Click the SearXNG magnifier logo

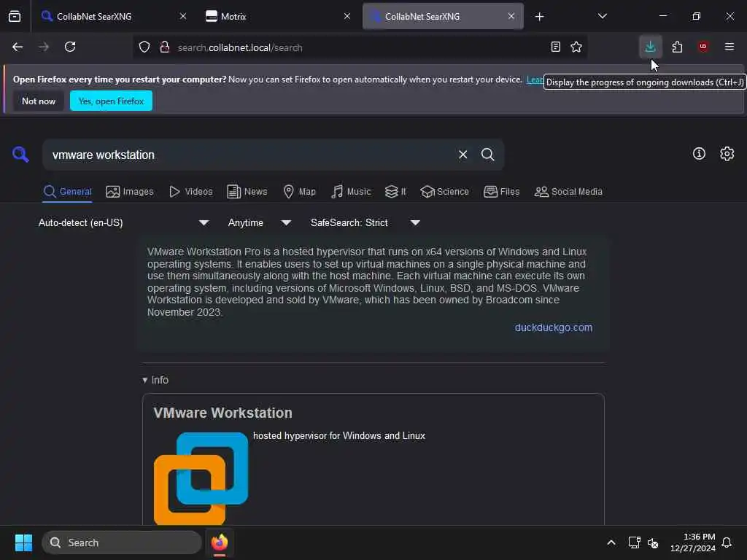click(x=20, y=155)
